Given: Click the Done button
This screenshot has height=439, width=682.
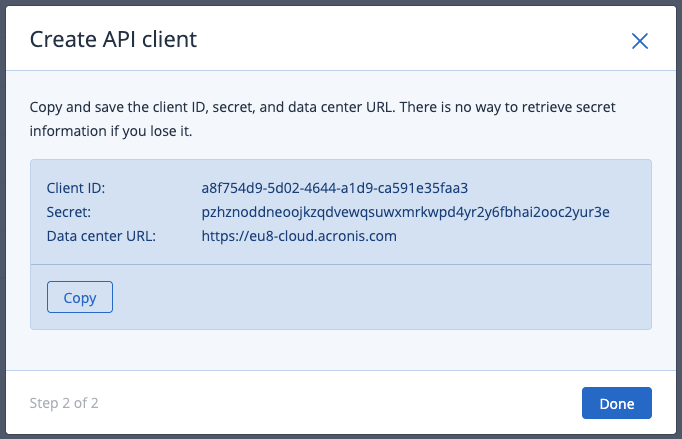Looking at the screenshot, I should tap(616, 403).
